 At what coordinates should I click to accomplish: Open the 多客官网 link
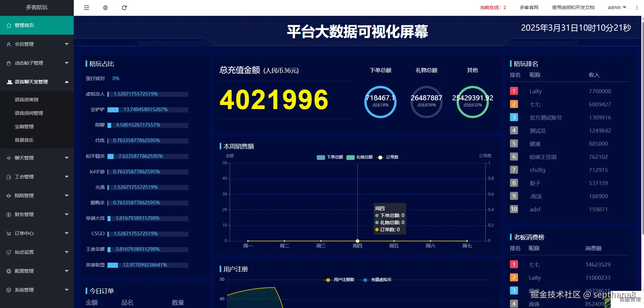(x=529, y=7)
